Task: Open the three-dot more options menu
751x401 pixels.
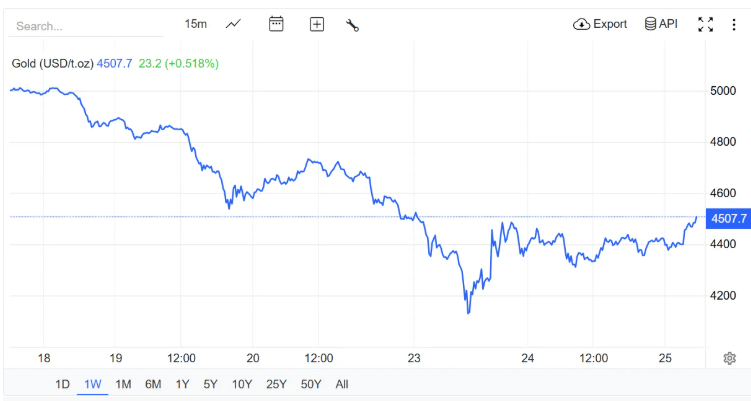Action: click(x=735, y=24)
